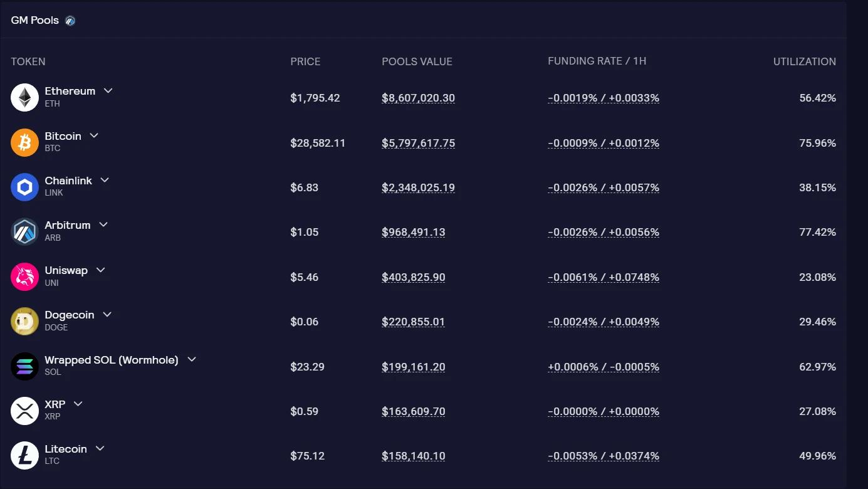Click the GM Pools badge icon

pos(70,20)
